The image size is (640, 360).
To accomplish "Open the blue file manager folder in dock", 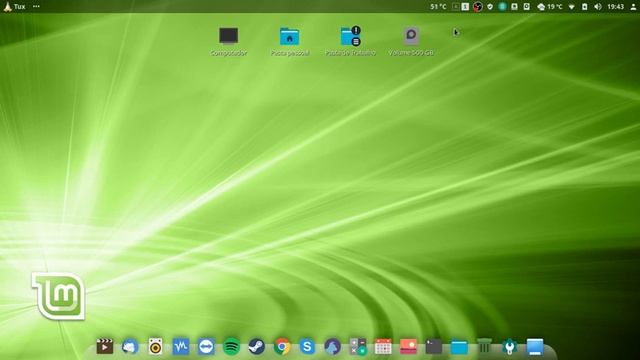I will (x=459, y=347).
